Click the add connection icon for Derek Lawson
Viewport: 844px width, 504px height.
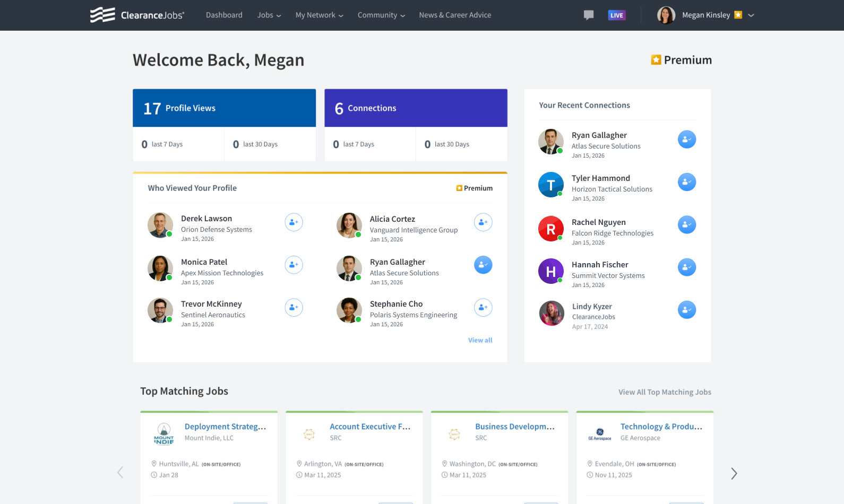click(x=294, y=222)
